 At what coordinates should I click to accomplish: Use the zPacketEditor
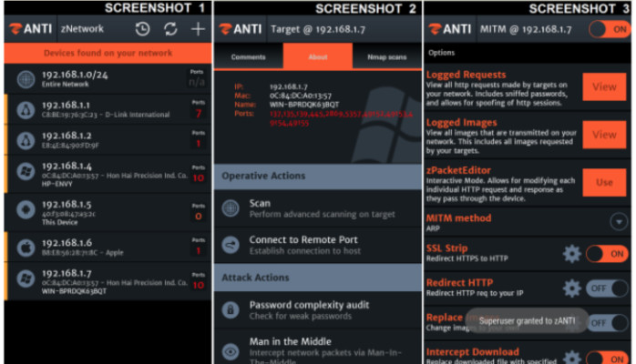pyautogui.click(x=604, y=182)
